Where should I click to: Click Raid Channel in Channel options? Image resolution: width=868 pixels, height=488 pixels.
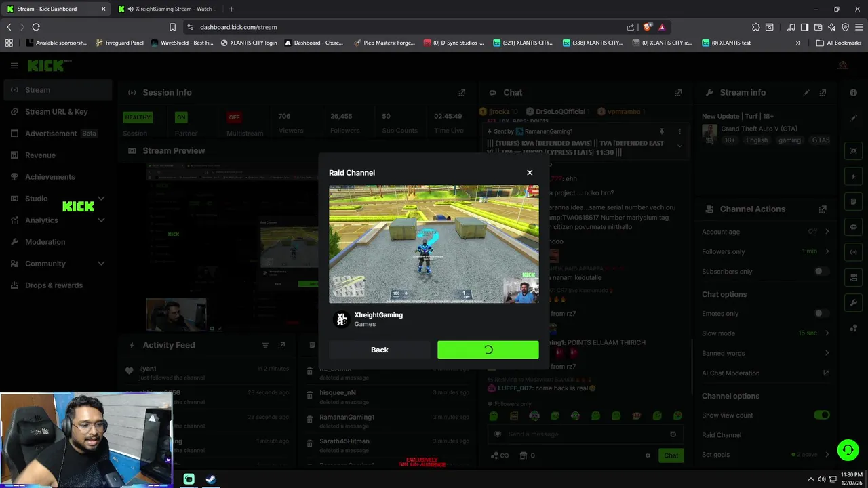click(x=722, y=435)
